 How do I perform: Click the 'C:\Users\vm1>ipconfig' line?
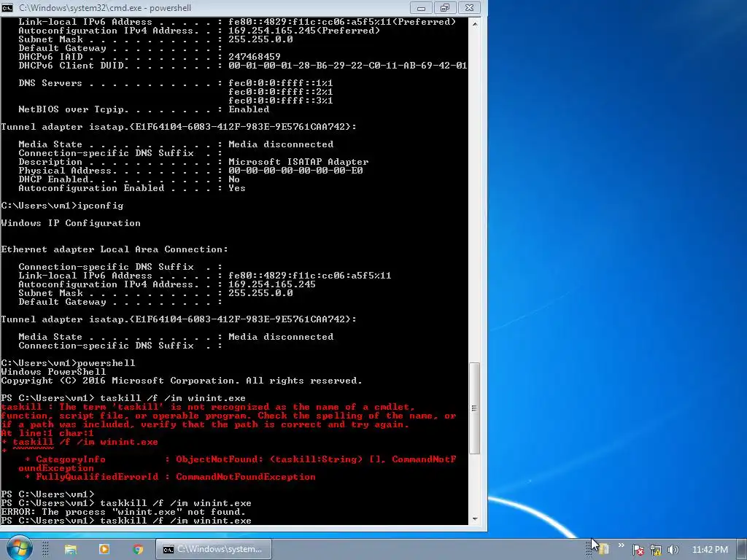(63, 206)
